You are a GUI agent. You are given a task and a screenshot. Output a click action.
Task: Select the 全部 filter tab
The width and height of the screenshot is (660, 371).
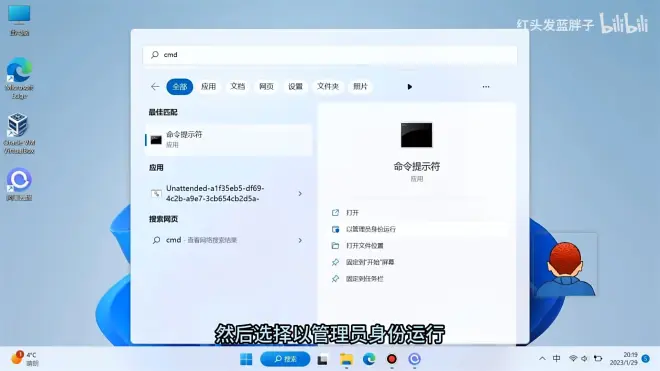pos(180,87)
